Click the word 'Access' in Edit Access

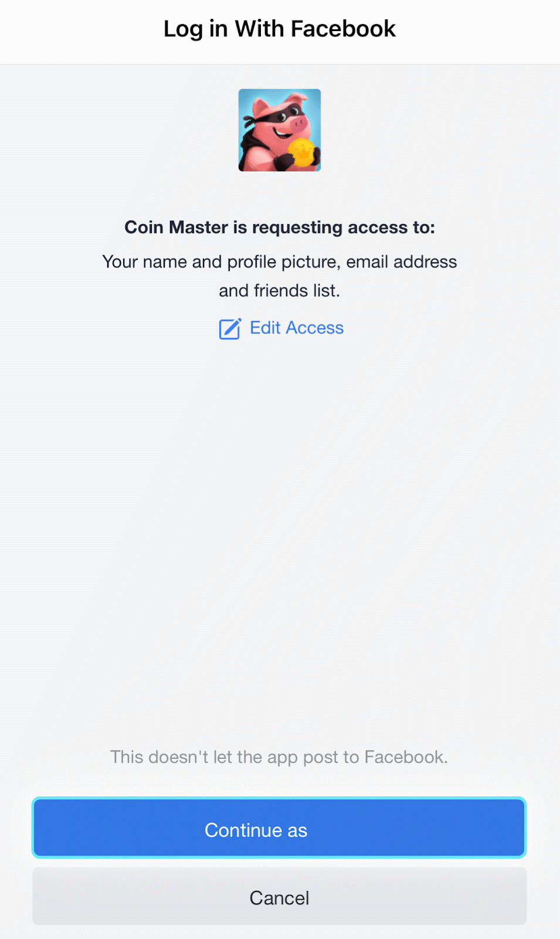314,328
